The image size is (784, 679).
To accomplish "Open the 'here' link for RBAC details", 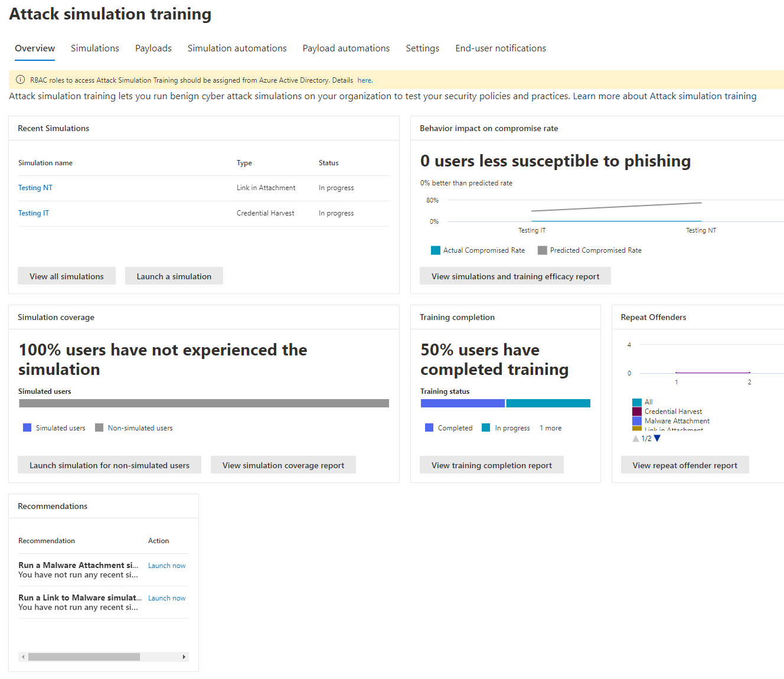I will [364, 80].
